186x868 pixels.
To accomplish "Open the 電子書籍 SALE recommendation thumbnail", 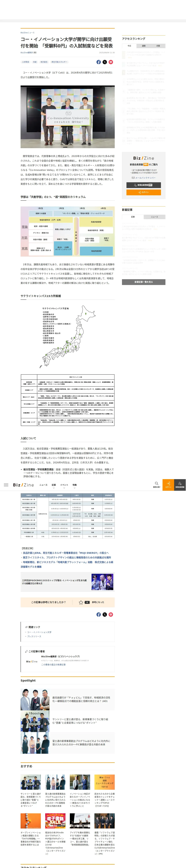I will click(55, 821).
